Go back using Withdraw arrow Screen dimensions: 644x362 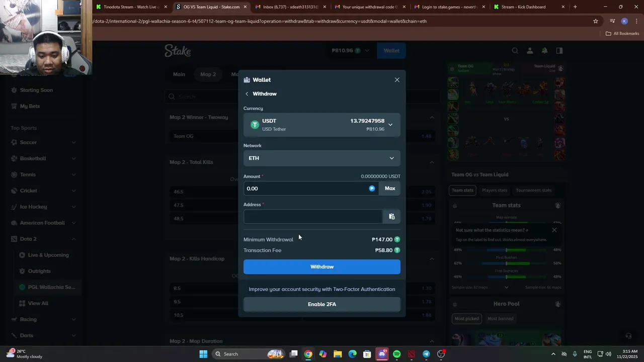(x=247, y=94)
